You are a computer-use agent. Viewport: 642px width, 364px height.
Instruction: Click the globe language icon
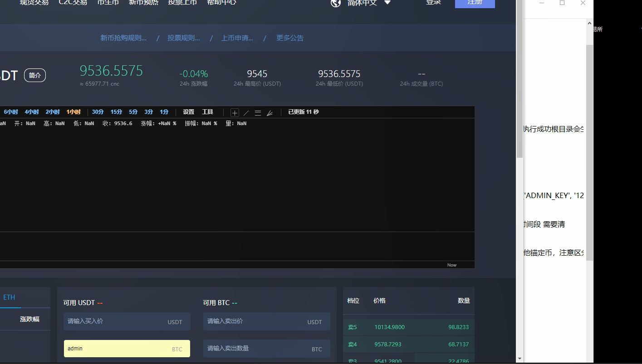(x=336, y=3)
